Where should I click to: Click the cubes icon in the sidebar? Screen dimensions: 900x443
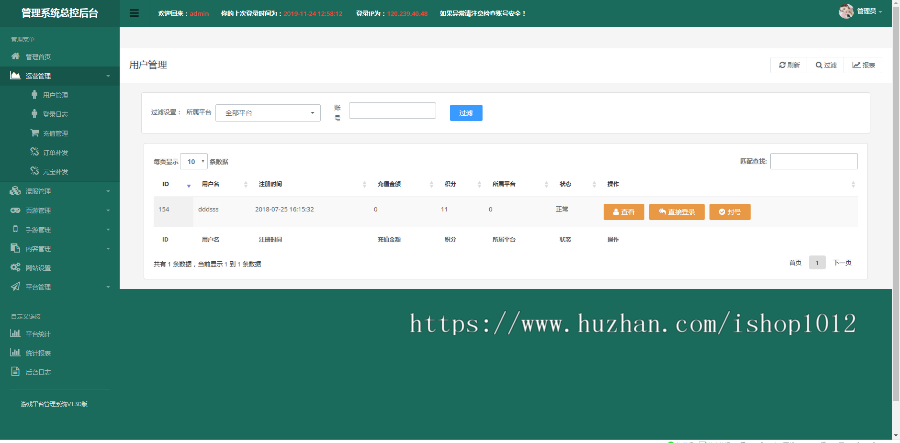click(x=15, y=191)
